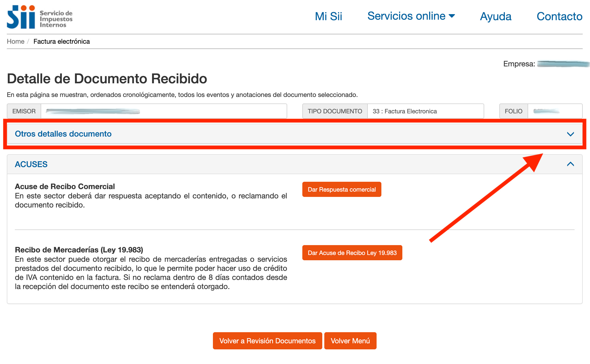Click the SII Servicio de Impuestos Internos logo
The width and height of the screenshot is (590, 364).
40,17
